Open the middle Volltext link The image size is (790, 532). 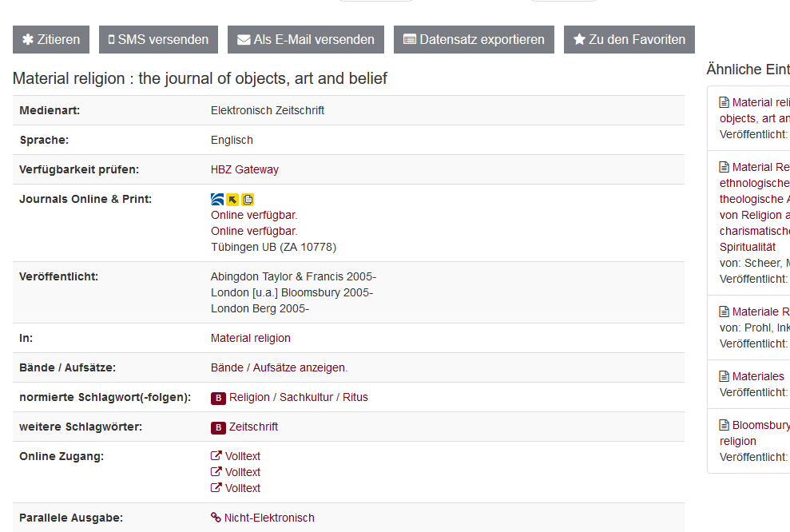point(242,473)
